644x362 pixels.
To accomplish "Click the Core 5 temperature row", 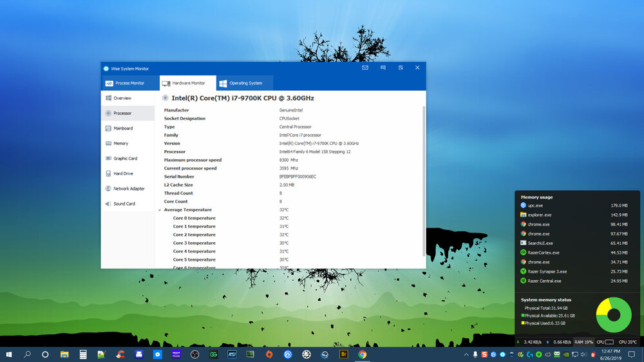I will [289, 260].
